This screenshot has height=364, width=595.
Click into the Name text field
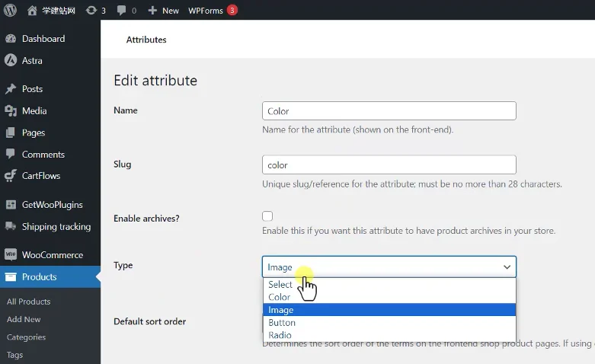tap(389, 111)
